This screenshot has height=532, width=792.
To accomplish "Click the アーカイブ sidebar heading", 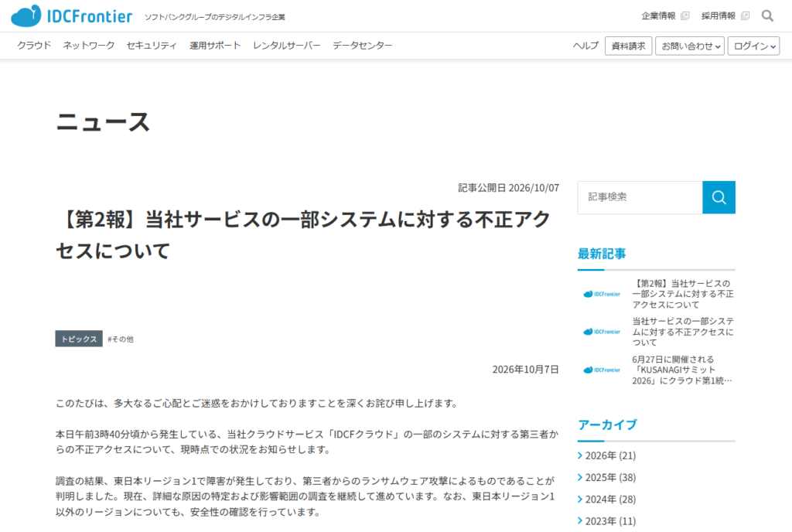I will click(607, 425).
